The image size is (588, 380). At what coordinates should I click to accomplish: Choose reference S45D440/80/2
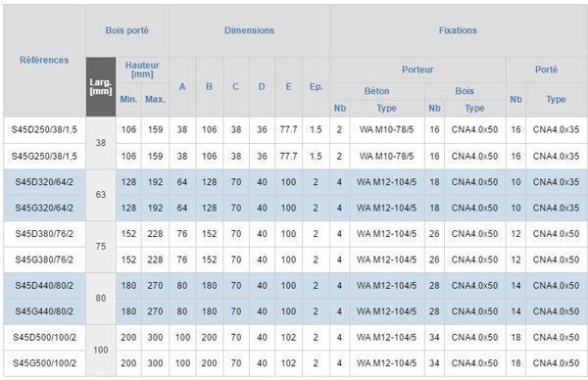point(44,286)
